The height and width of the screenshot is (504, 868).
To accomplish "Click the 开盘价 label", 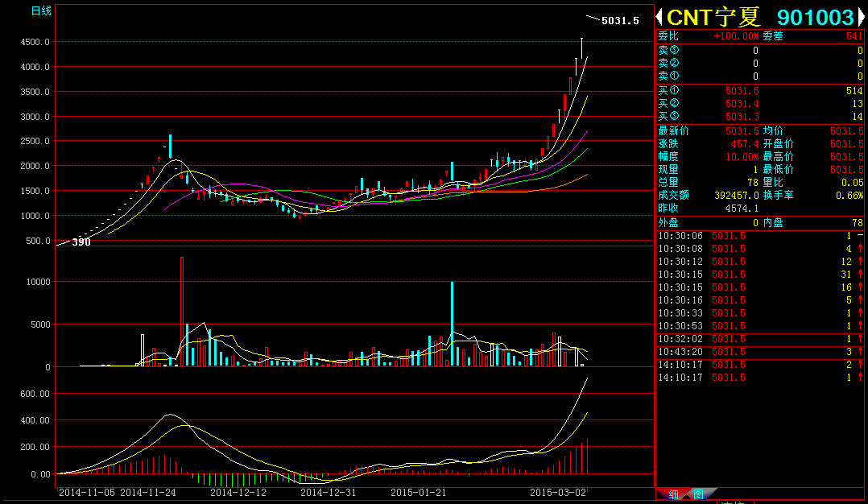I will click(779, 144).
